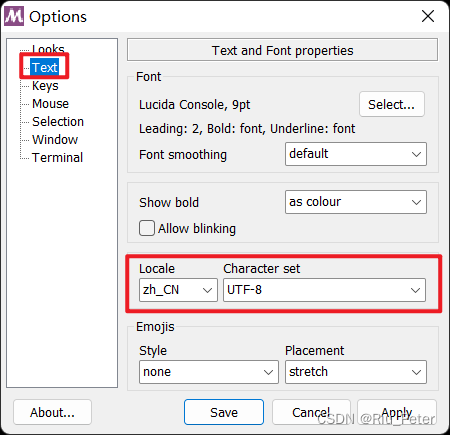Switch to the Selection settings page

click(x=58, y=122)
